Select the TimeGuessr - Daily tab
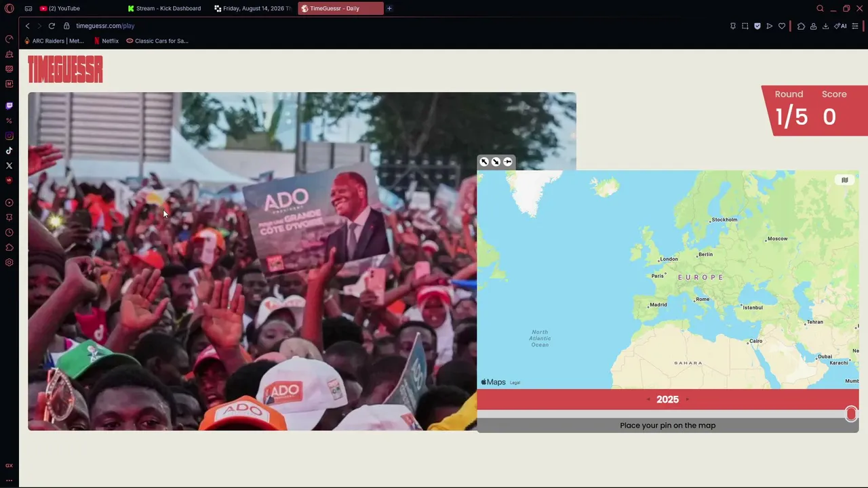Viewport: 868px width, 488px height. coord(340,8)
